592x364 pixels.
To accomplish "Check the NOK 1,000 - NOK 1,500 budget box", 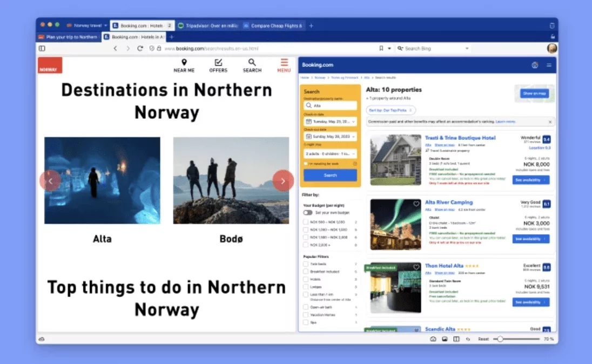I will [x=305, y=230].
